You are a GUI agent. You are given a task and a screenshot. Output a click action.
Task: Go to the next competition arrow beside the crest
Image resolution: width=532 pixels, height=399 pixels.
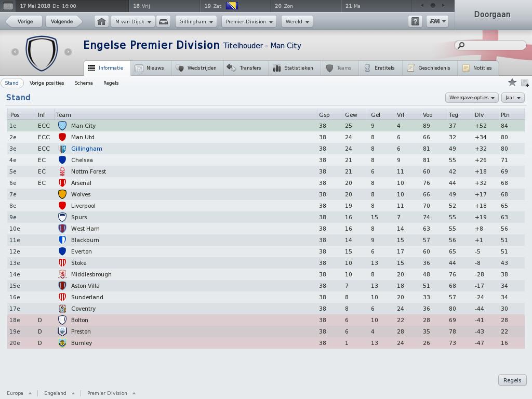click(x=68, y=52)
